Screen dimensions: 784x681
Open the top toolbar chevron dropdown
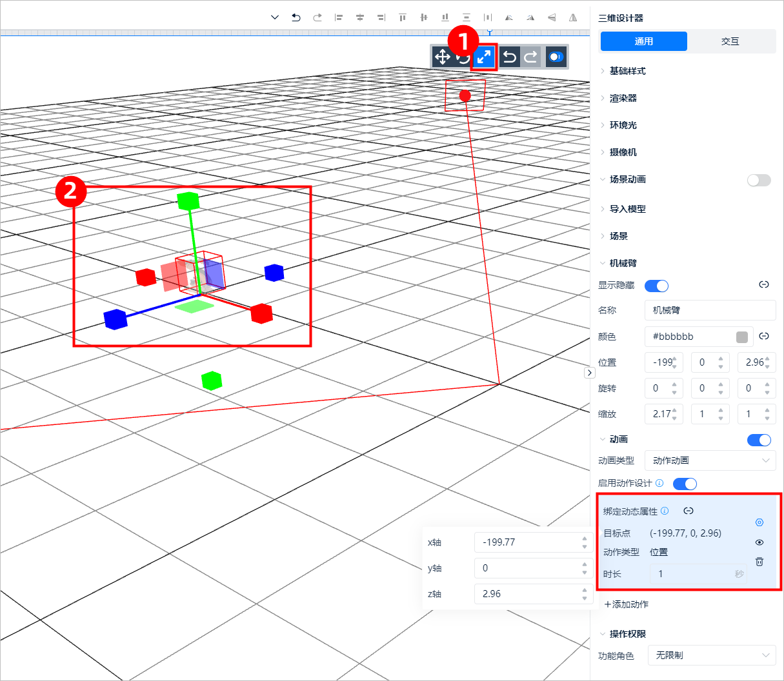coord(275,17)
